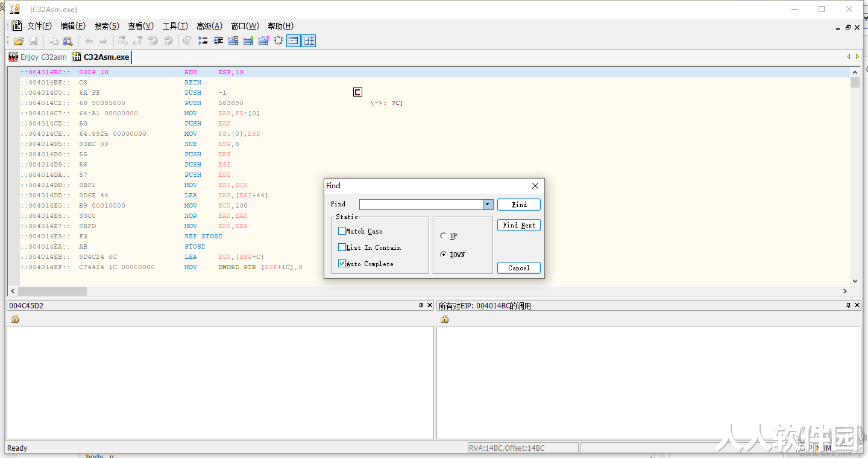Cancel the Find dialog

519,268
